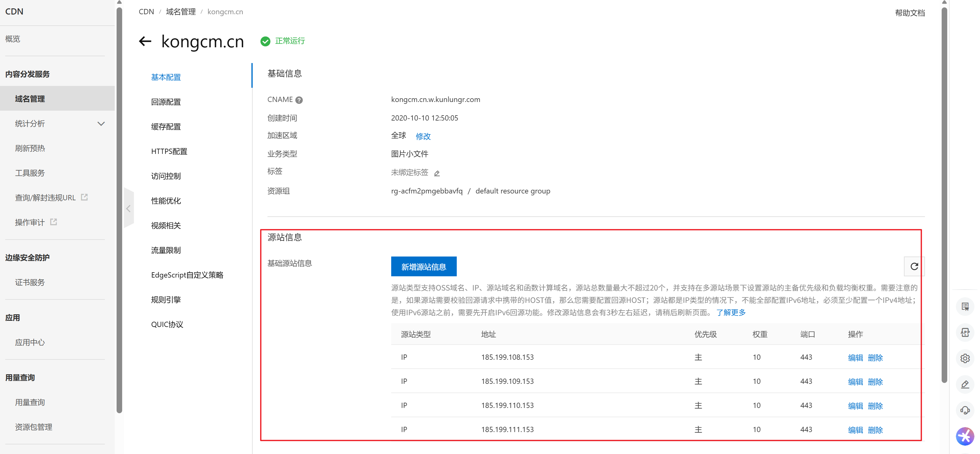
Task: Open 刷新预热 in the sidebar
Action: (30, 148)
